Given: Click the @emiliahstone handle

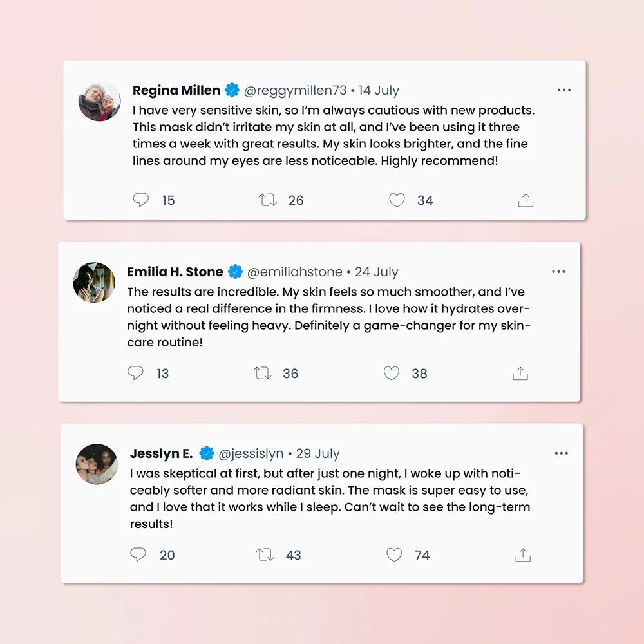Looking at the screenshot, I should pyautogui.click(x=295, y=272).
